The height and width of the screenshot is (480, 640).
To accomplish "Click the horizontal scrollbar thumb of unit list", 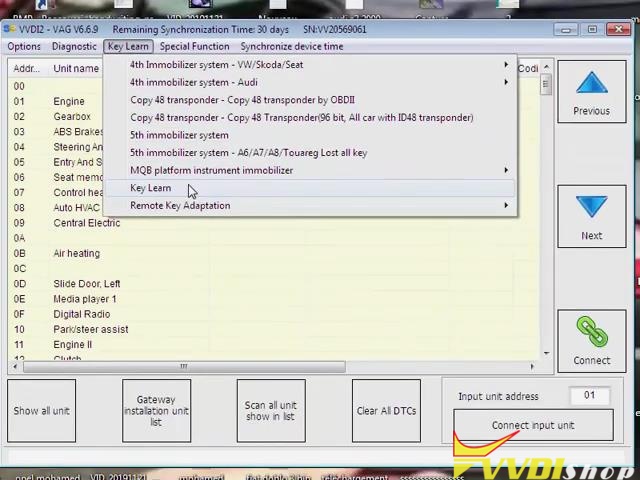I will coord(184,367).
